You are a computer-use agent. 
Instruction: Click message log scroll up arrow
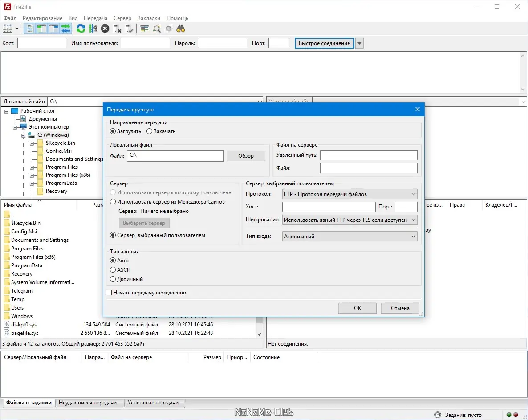523,56
